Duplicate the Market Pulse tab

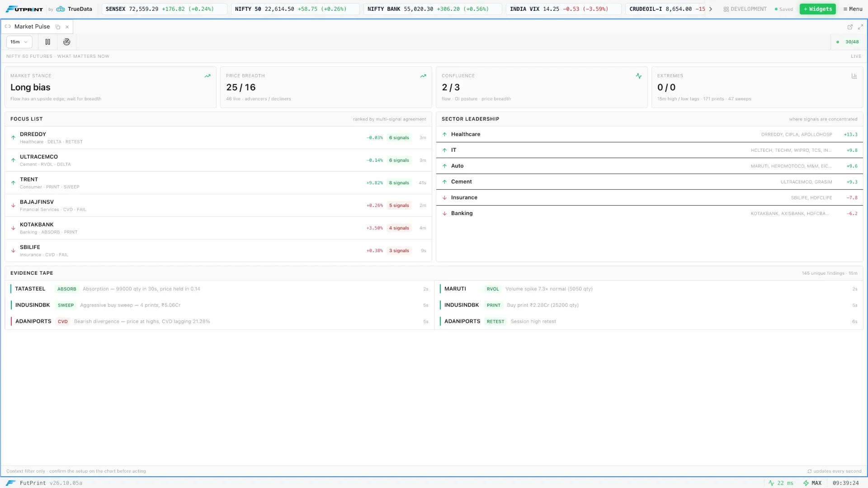point(58,27)
